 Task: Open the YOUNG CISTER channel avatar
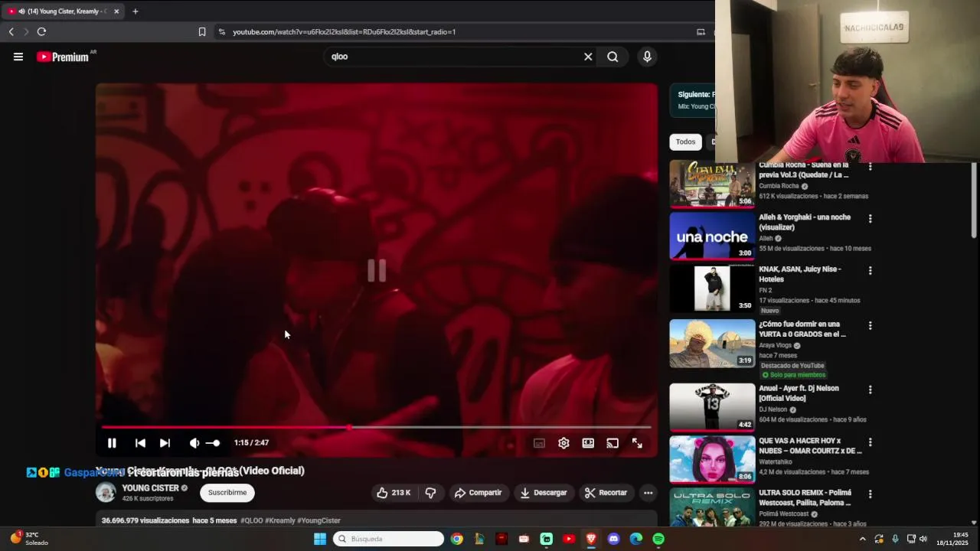click(x=106, y=492)
